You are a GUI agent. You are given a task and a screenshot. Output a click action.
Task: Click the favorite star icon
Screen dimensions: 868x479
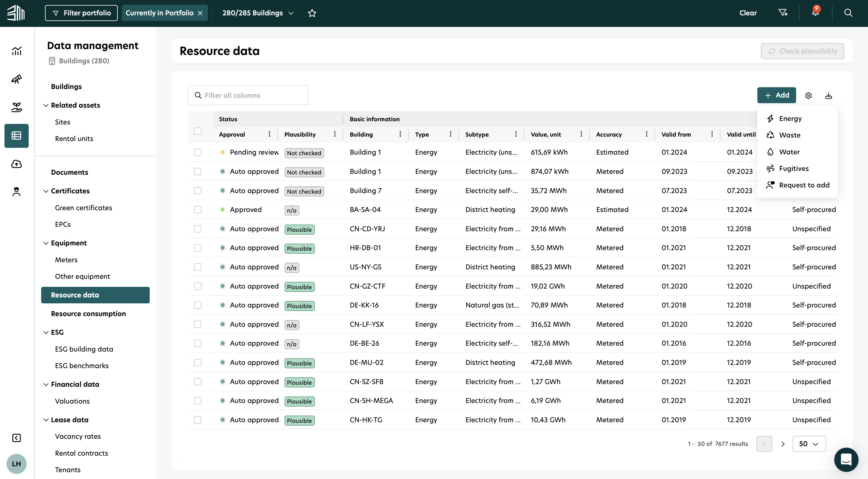pos(312,13)
